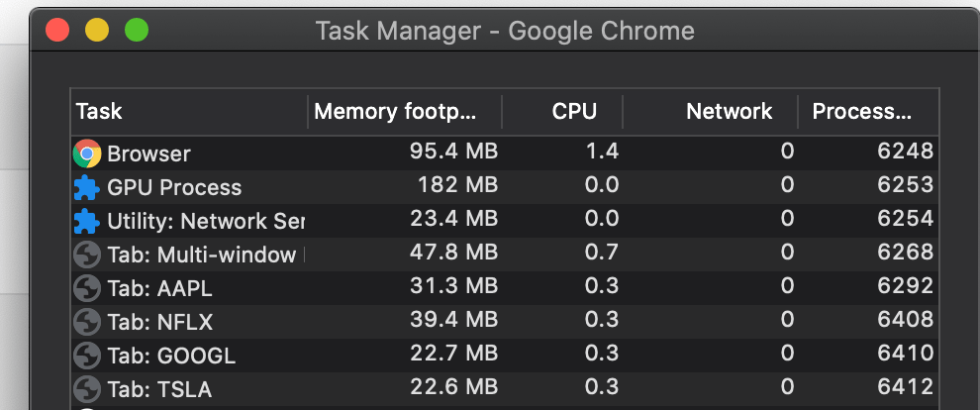Click the globe icon for Tab: AAPL
980x410 pixels.
pos(87,289)
